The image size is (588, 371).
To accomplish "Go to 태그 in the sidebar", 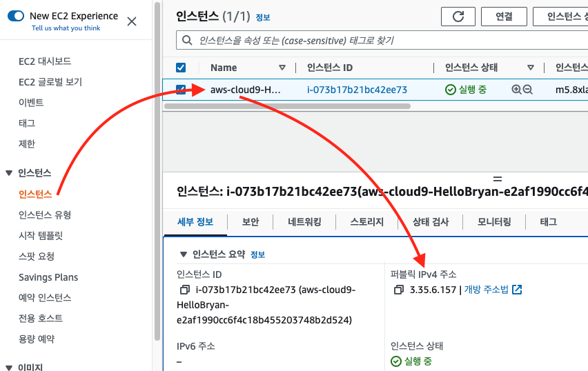I will pyautogui.click(x=27, y=123).
